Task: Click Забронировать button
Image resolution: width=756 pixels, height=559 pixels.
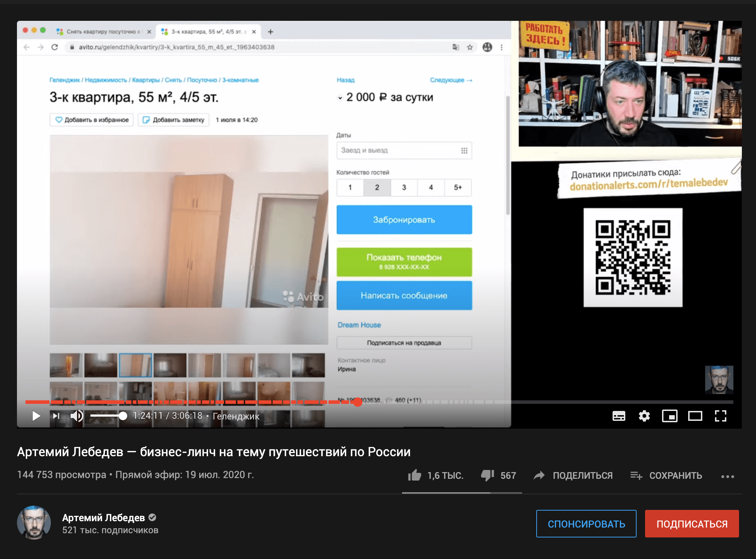Action: pyautogui.click(x=404, y=220)
